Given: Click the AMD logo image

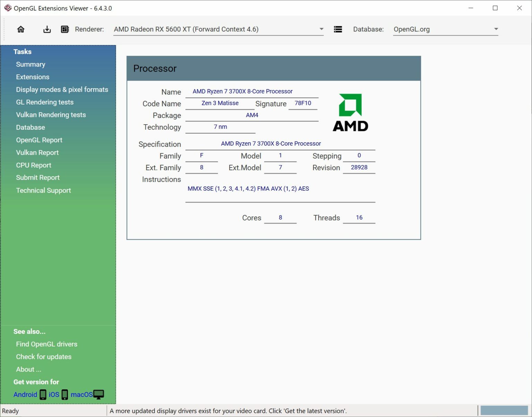Looking at the screenshot, I should point(350,112).
